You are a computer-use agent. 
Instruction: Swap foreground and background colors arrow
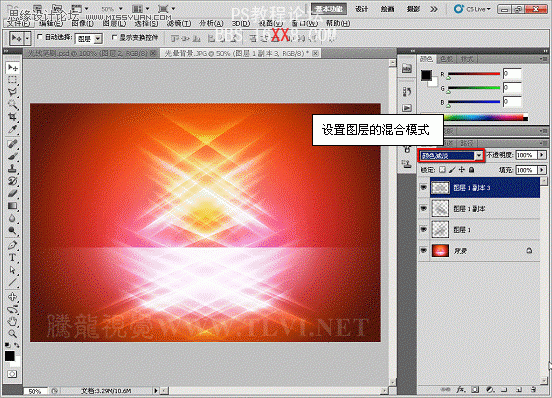17,345
